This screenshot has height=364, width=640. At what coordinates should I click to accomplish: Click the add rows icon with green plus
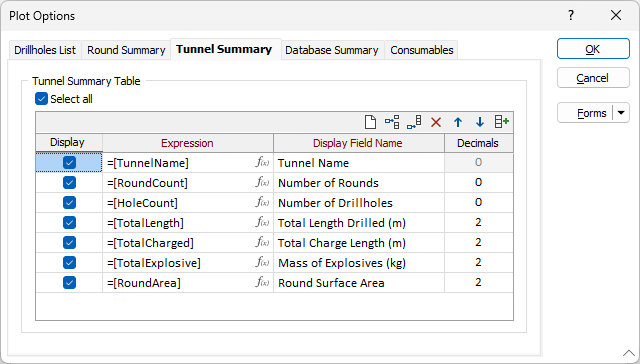502,122
